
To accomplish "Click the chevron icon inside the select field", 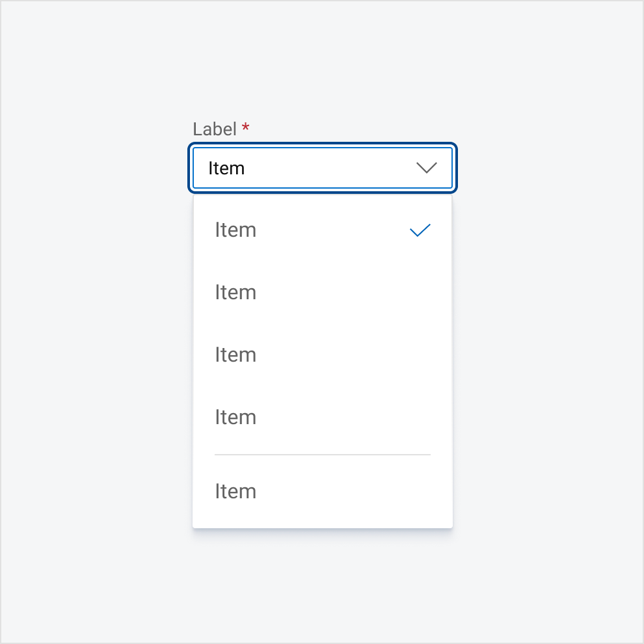I will pyautogui.click(x=427, y=168).
